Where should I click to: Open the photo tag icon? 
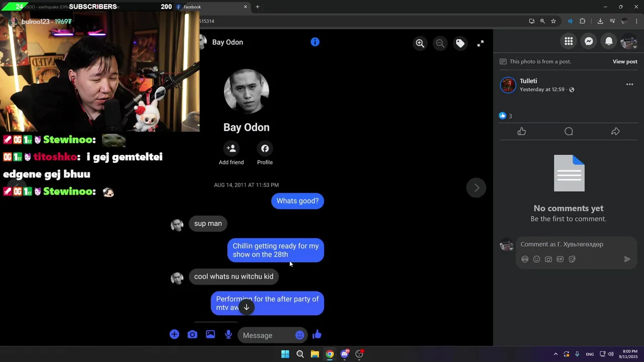(460, 44)
